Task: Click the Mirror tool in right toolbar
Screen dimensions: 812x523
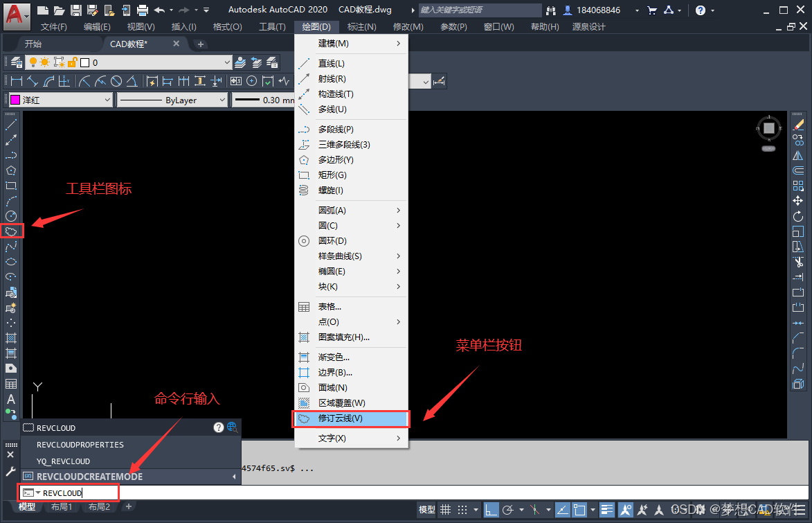Action: pyautogui.click(x=798, y=155)
